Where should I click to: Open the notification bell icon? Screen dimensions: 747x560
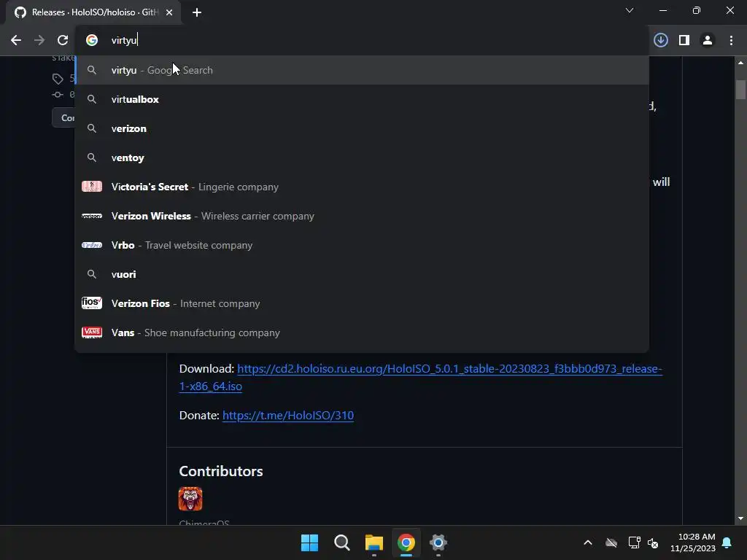click(x=727, y=542)
